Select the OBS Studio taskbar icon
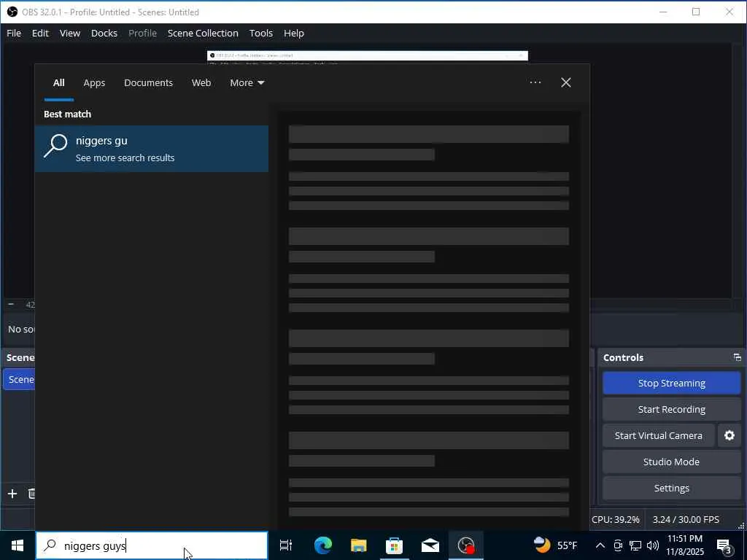Image resolution: width=747 pixels, height=560 pixels. [x=465, y=545]
